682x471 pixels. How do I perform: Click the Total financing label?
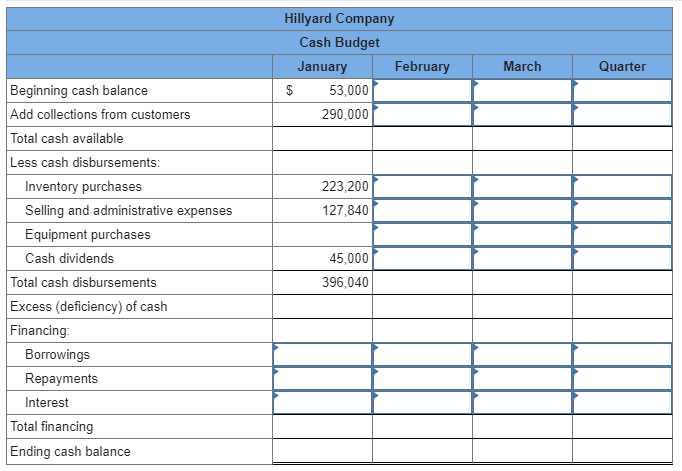point(51,427)
